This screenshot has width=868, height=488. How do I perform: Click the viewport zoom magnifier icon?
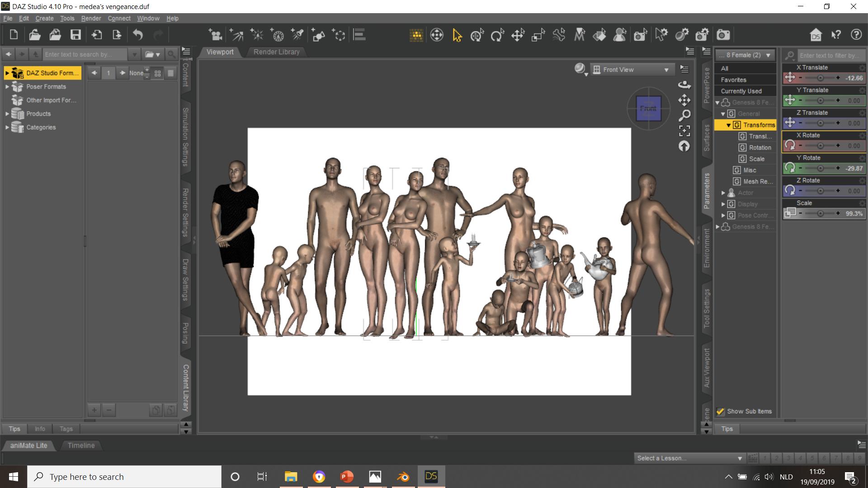tap(684, 116)
